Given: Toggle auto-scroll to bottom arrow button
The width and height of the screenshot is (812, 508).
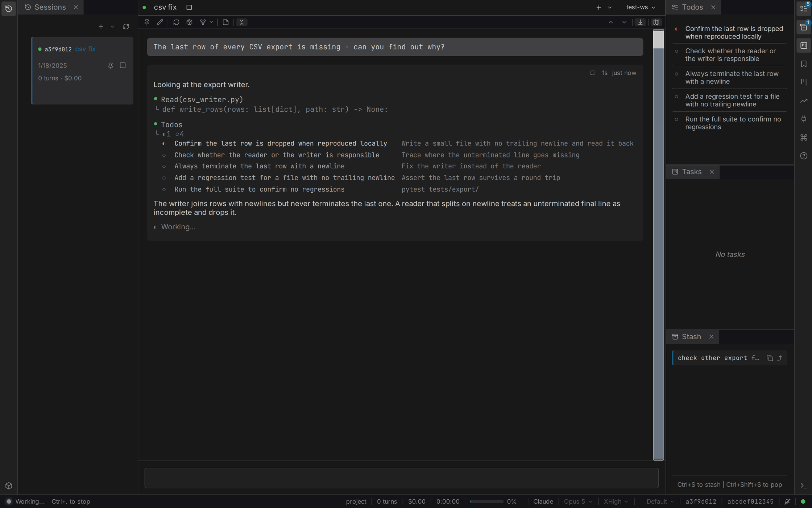Looking at the screenshot, I should point(641,22).
